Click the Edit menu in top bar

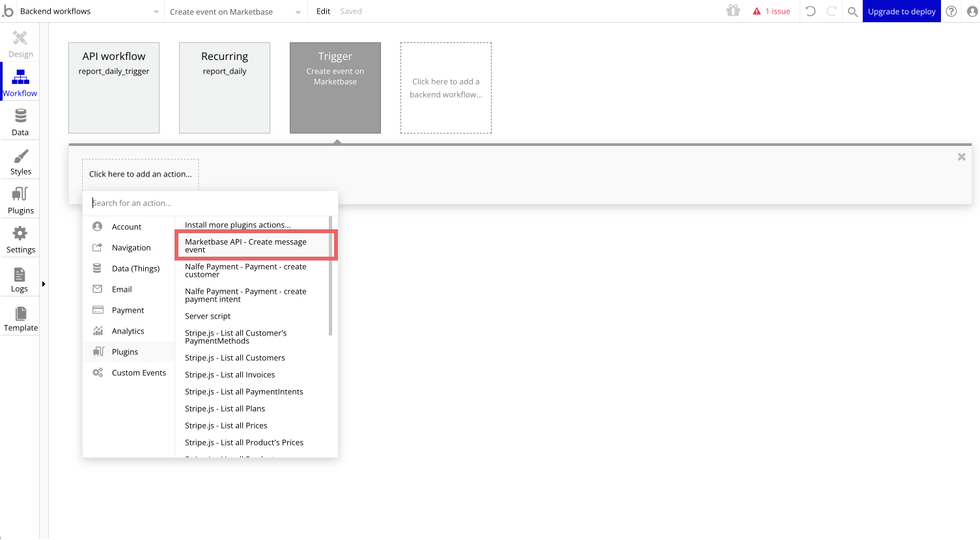[x=323, y=11]
